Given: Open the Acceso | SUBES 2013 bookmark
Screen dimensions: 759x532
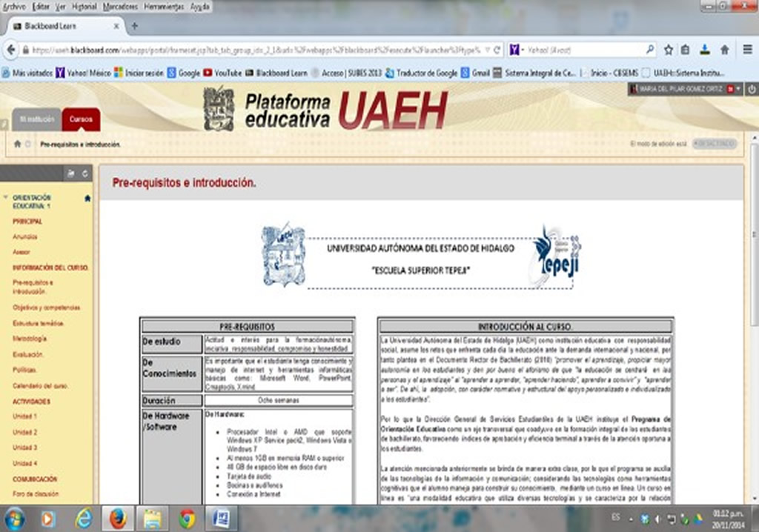Looking at the screenshot, I should pos(347,73).
